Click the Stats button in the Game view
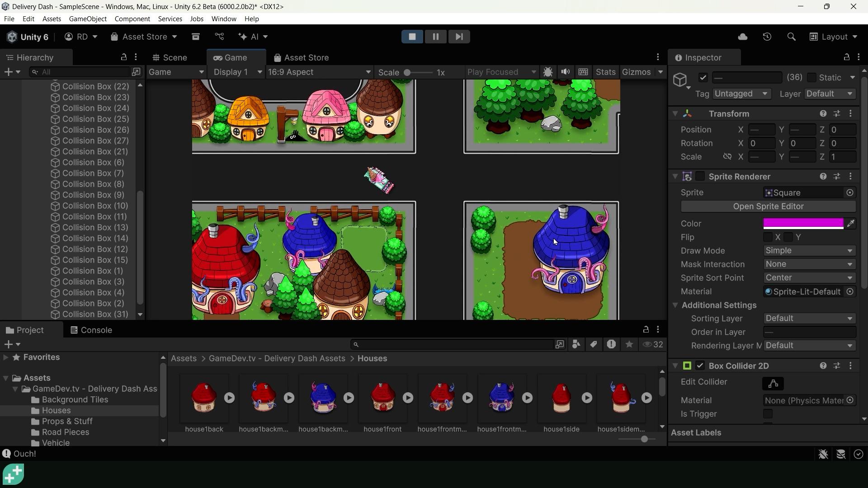Image resolution: width=868 pixels, height=488 pixels. point(605,71)
